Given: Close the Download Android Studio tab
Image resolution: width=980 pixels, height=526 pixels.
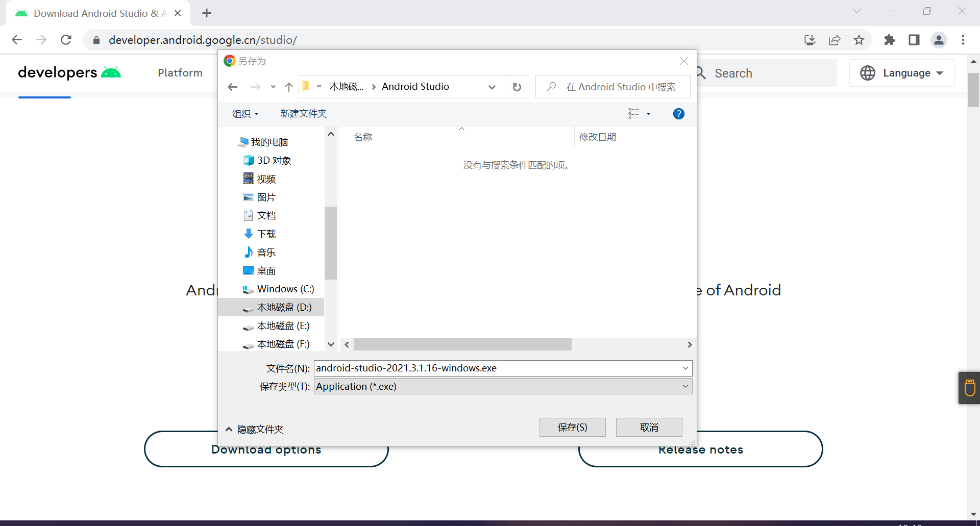Looking at the screenshot, I should click(178, 13).
